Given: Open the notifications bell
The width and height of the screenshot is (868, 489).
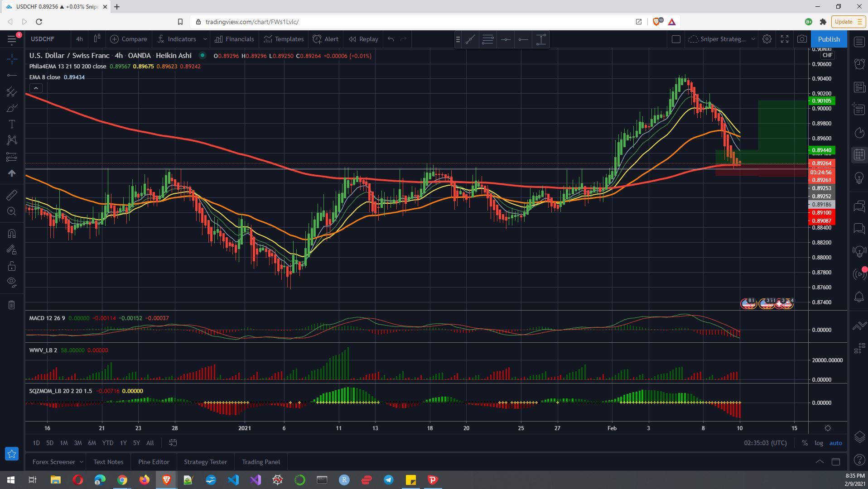Looking at the screenshot, I should pyautogui.click(x=859, y=297).
